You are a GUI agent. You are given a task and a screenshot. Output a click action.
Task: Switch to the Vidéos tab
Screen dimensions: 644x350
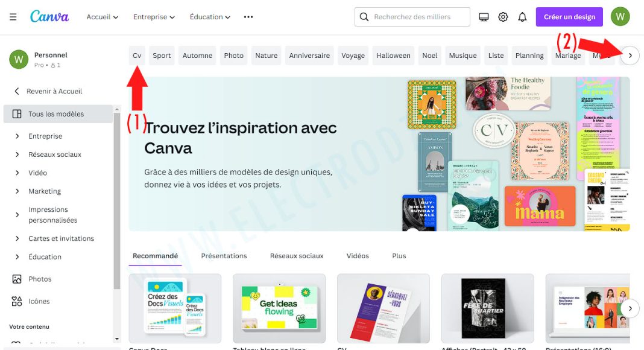click(x=358, y=256)
